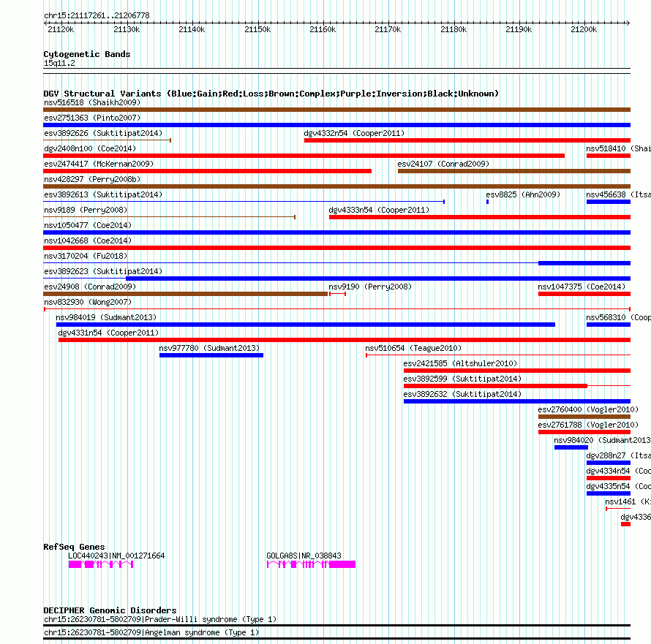651x644 pixels.
Task: Select esv24908 (Conrad2009) label
Action: pos(90,287)
